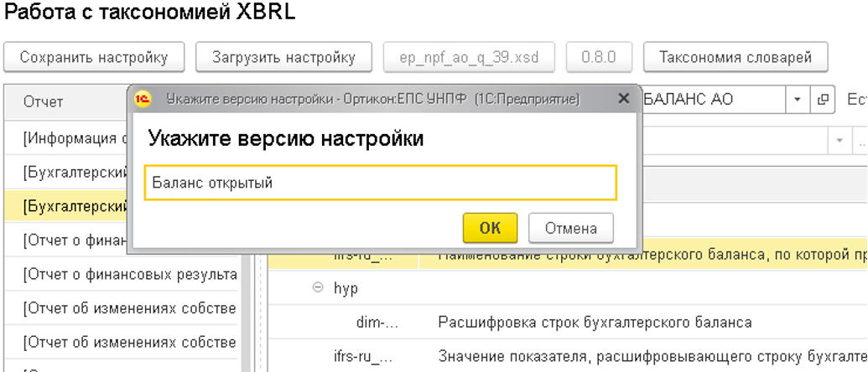The width and height of the screenshot is (868, 372).
Task: Open the greyed dropdown arrow below БАЛАНС АО
Action: [x=840, y=139]
